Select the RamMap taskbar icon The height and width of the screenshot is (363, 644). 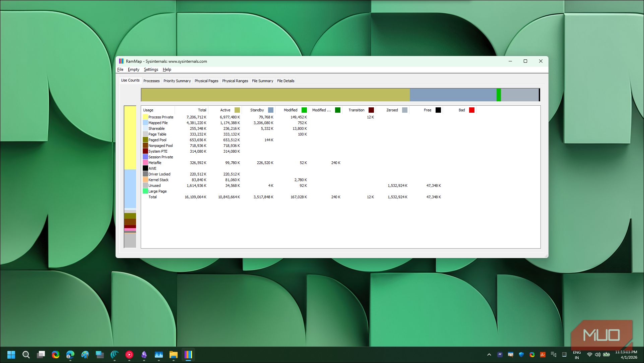tap(188, 355)
